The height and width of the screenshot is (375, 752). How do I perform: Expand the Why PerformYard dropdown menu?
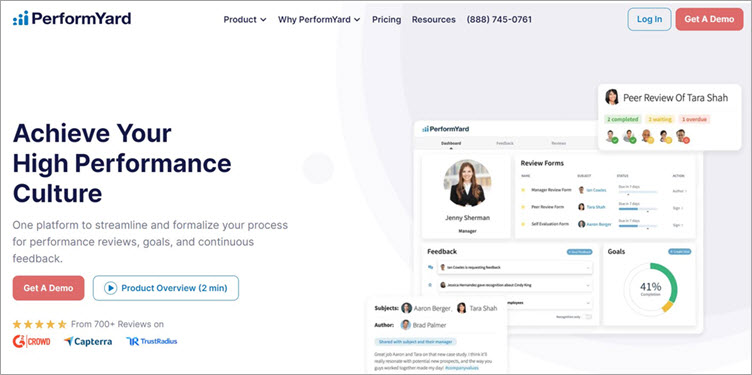tap(319, 20)
